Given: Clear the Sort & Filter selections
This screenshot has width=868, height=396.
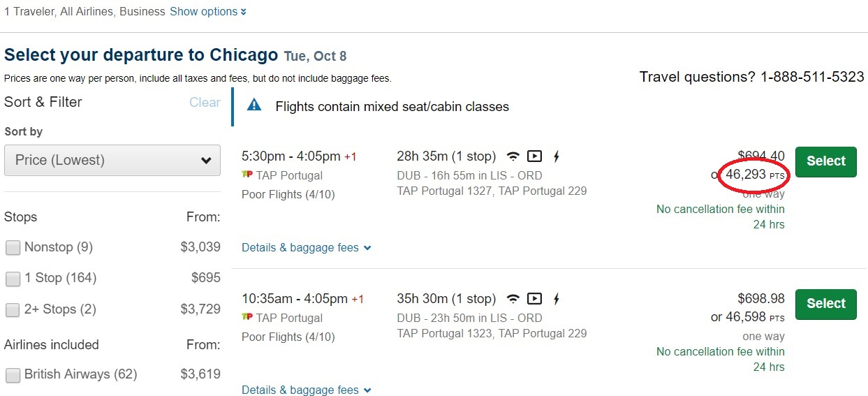Looking at the screenshot, I should (x=205, y=103).
